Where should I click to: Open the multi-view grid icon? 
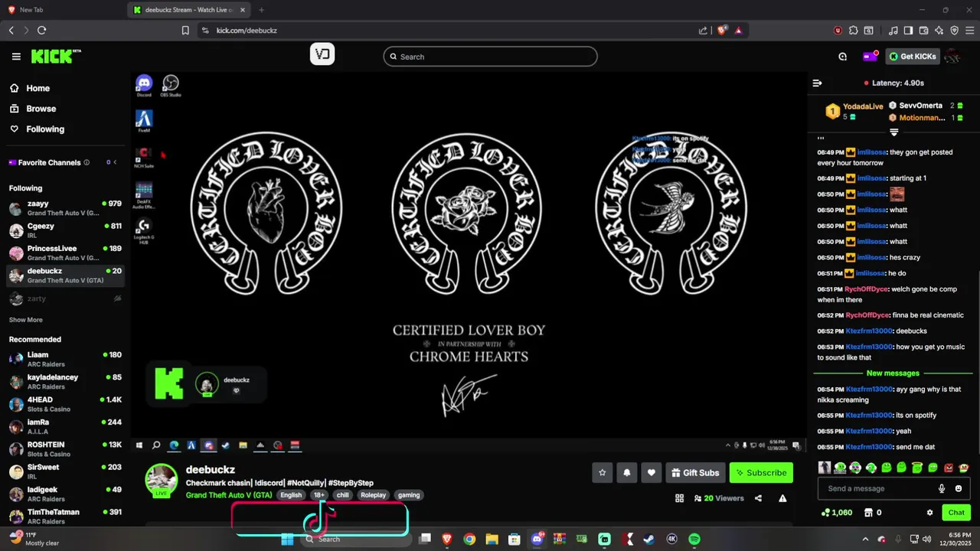(x=679, y=498)
